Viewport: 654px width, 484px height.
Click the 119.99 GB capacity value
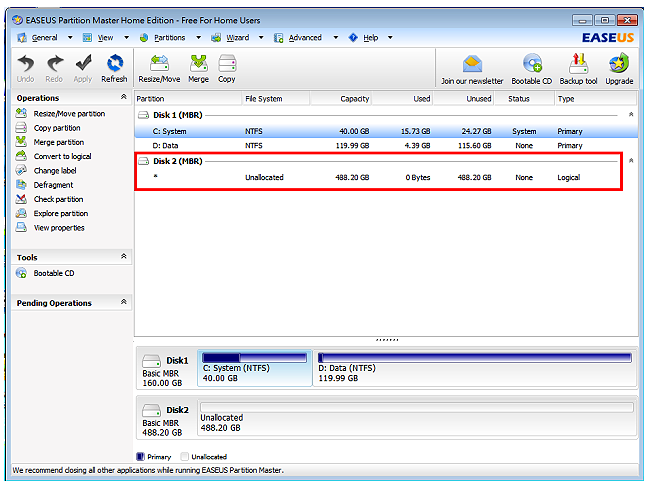point(352,146)
